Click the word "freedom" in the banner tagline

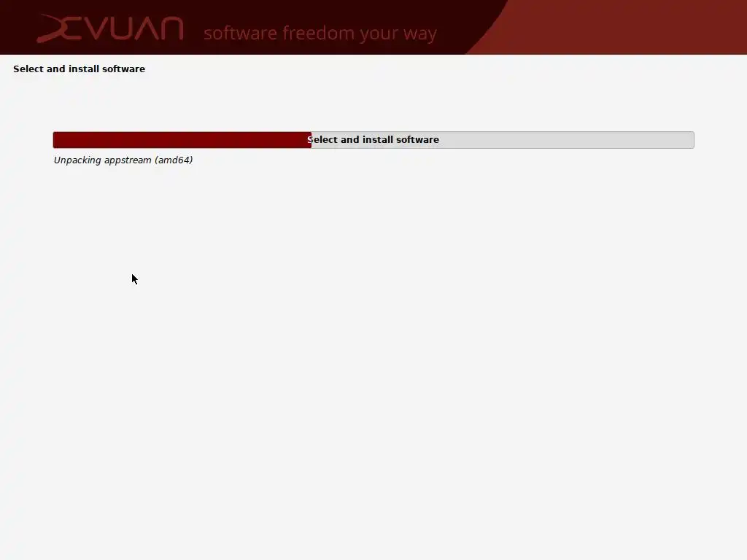319,34
